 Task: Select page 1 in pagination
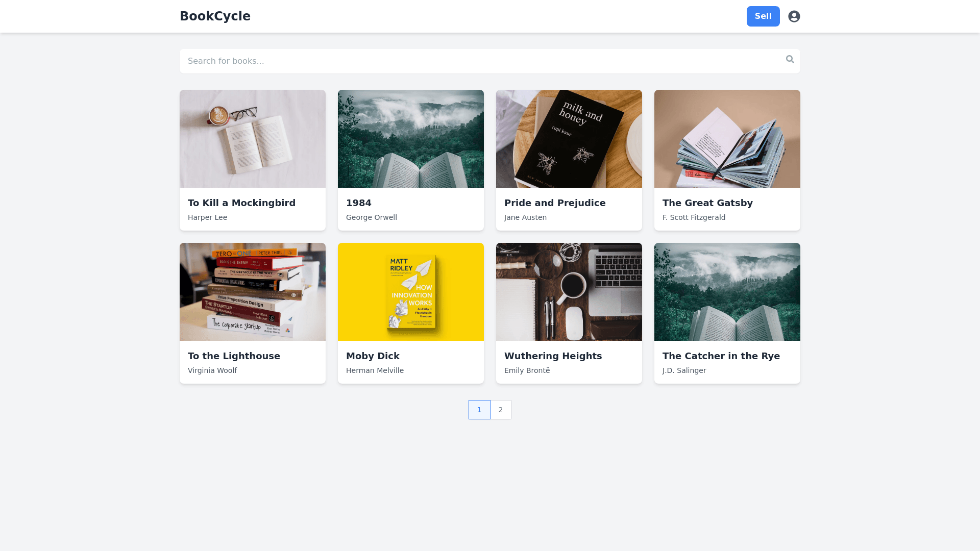(479, 410)
